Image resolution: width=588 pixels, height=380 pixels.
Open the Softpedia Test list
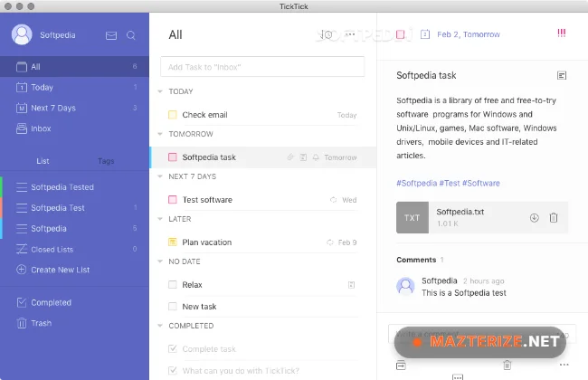click(x=74, y=208)
